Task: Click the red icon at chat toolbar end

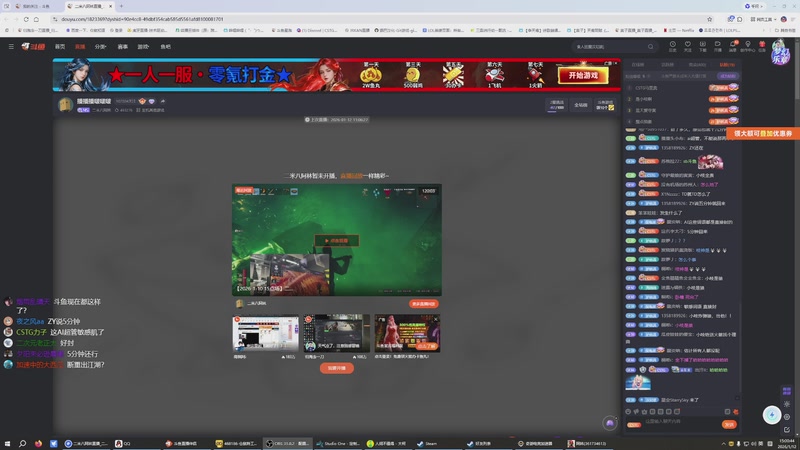Action: point(735,411)
